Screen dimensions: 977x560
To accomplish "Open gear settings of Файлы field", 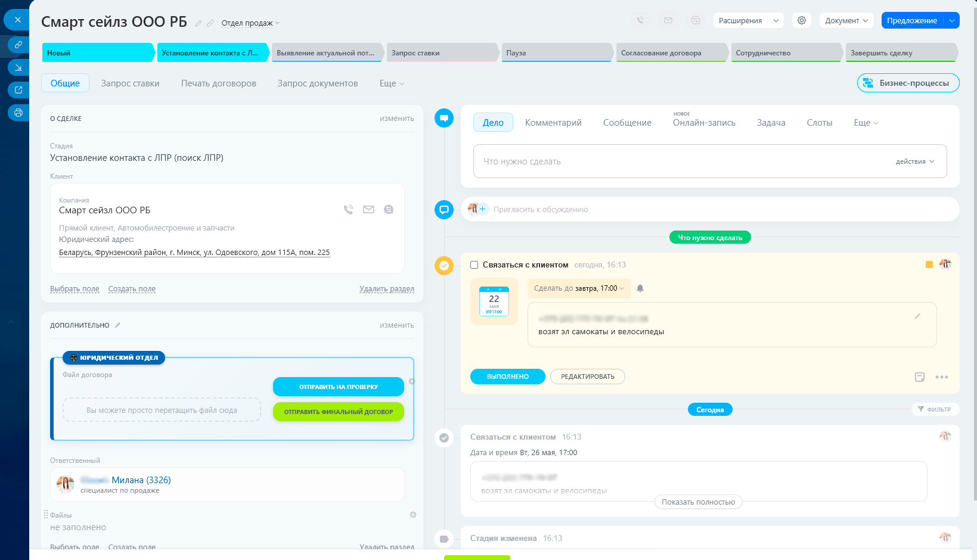I will [x=413, y=515].
